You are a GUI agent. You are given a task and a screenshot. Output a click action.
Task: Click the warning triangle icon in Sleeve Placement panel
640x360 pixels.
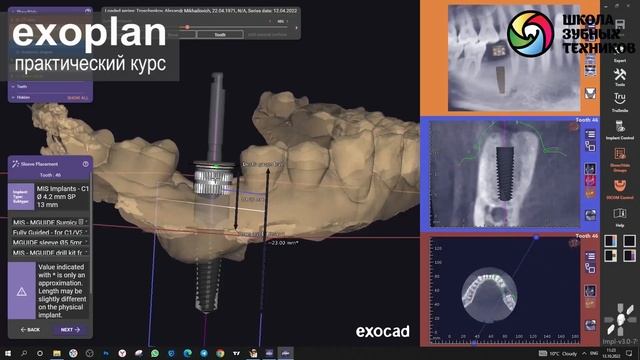pyautogui.click(x=22, y=291)
